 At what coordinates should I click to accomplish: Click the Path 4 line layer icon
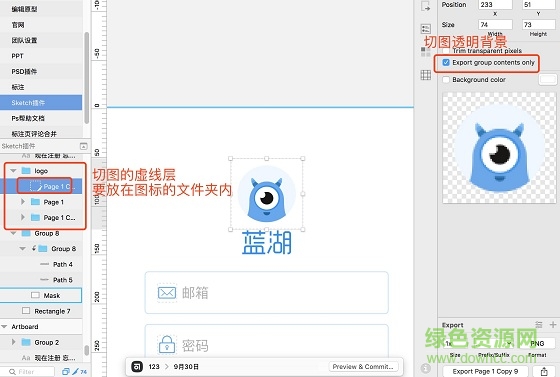click(45, 264)
